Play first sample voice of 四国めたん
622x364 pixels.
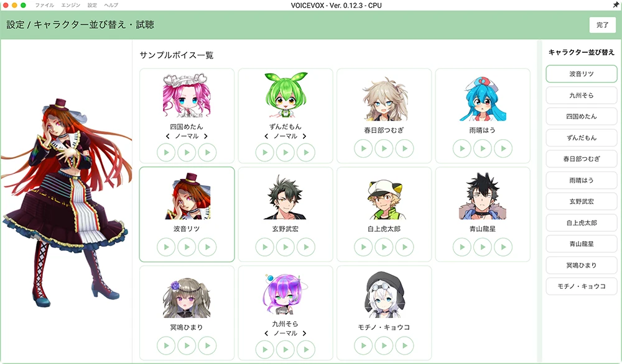pos(166,152)
